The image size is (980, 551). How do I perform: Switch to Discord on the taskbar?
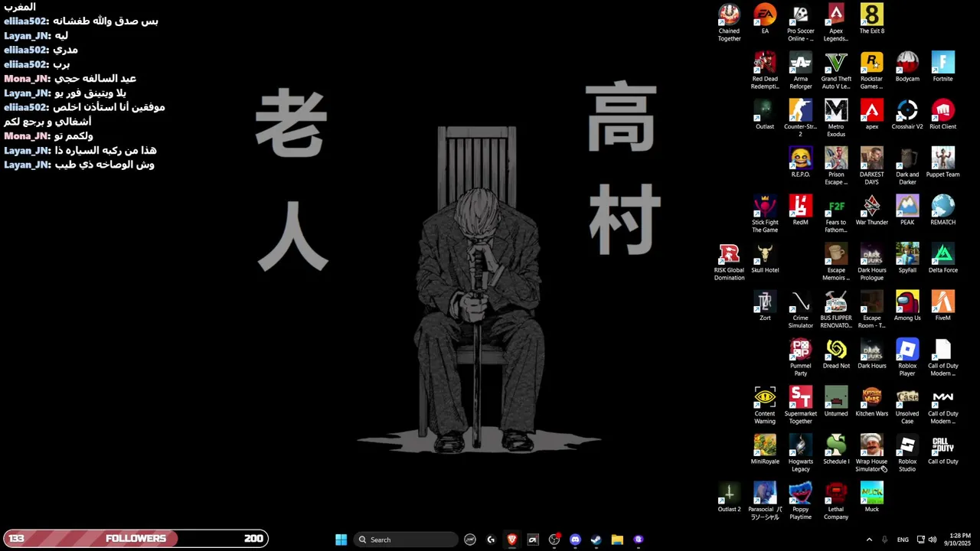tap(575, 540)
